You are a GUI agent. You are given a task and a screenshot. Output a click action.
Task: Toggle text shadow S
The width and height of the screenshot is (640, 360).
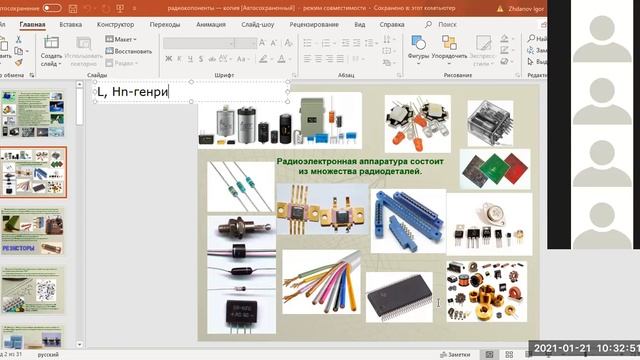(201, 59)
